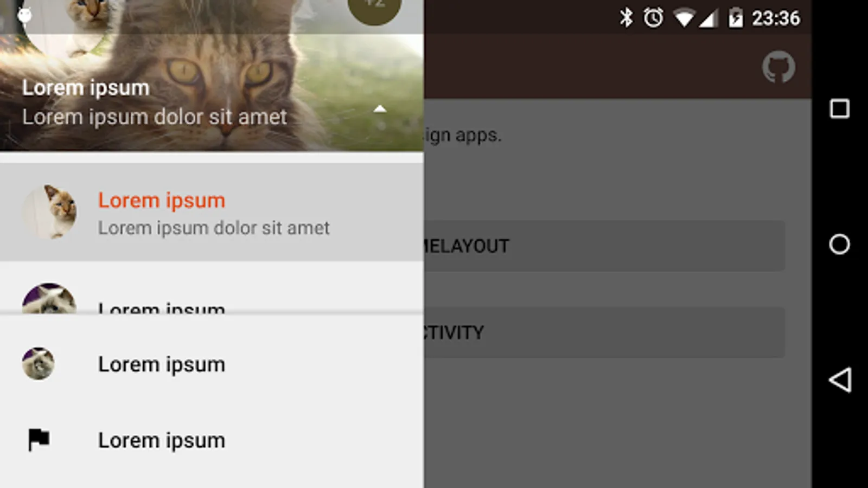This screenshot has height=488, width=868.
Task: Tap header text Lorem ipsum dolor sit amet
Action: [155, 117]
